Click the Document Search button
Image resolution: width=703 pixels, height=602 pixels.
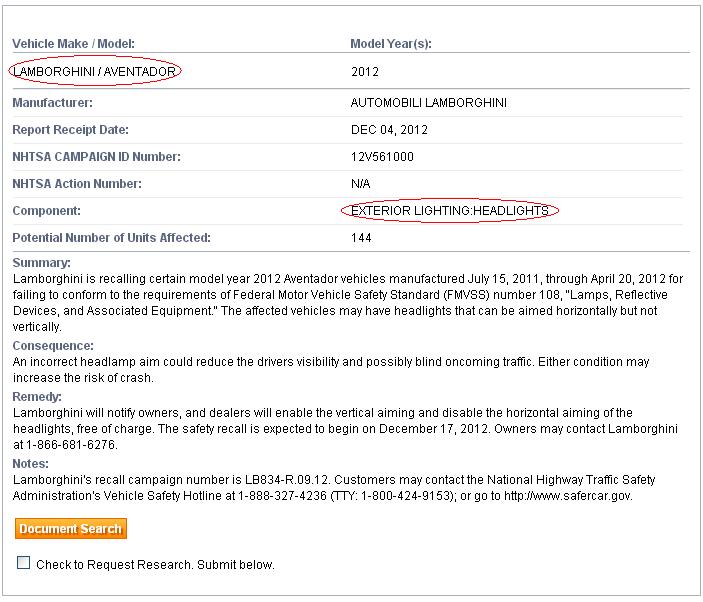(x=70, y=529)
